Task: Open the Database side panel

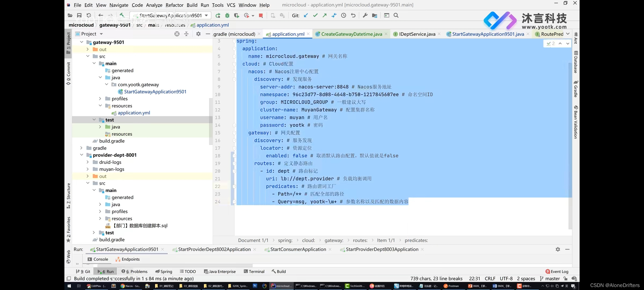Action: point(576,62)
